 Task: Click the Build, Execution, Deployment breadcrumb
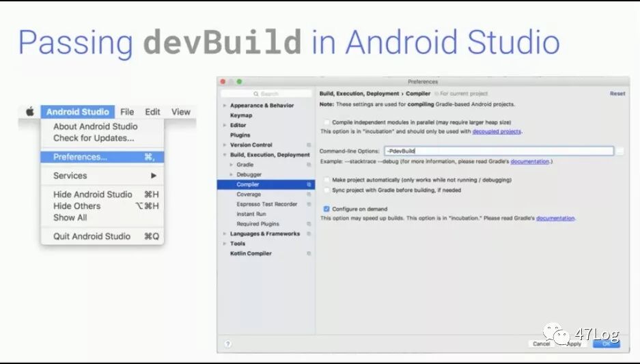pos(359,94)
